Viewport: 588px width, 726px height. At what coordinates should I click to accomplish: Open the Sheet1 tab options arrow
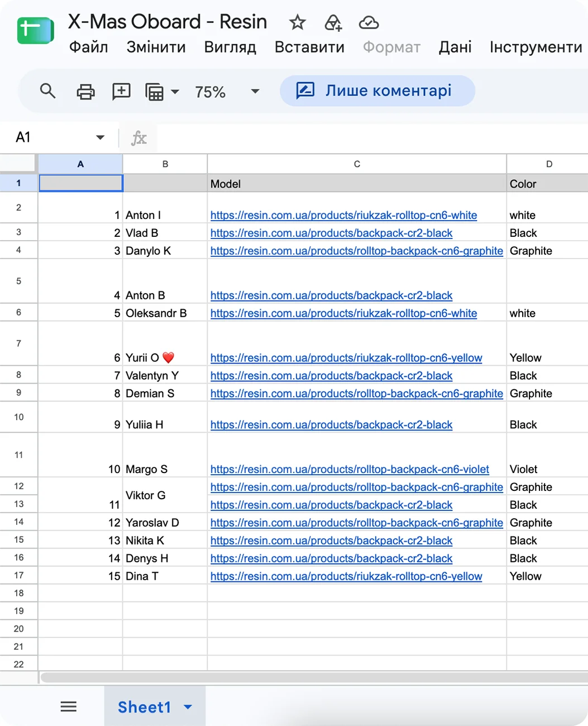(x=188, y=707)
